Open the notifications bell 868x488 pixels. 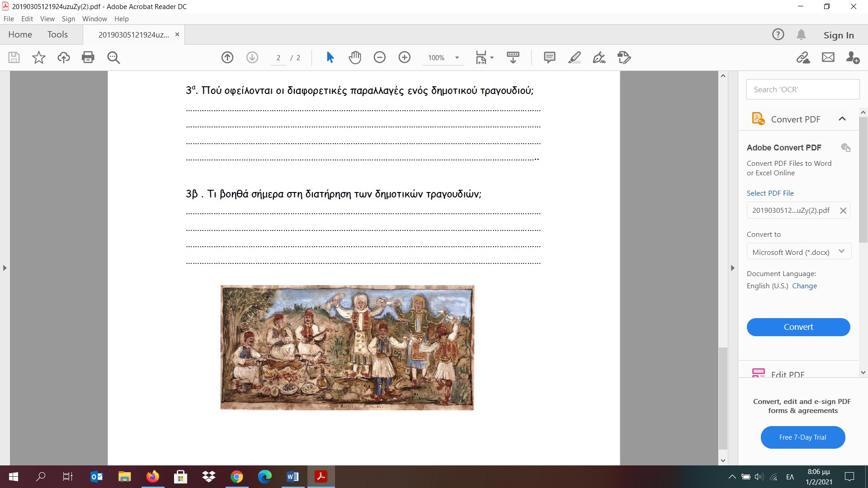[802, 34]
